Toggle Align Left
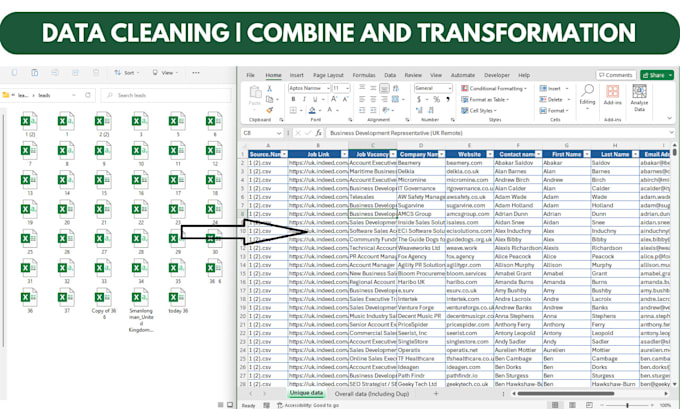This screenshot has width=680, height=409. [362, 99]
